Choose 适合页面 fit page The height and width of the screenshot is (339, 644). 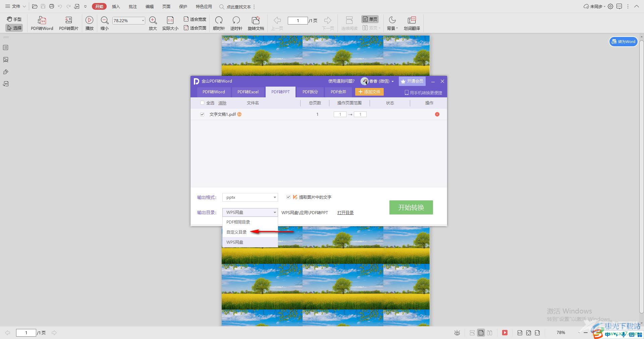point(195,28)
